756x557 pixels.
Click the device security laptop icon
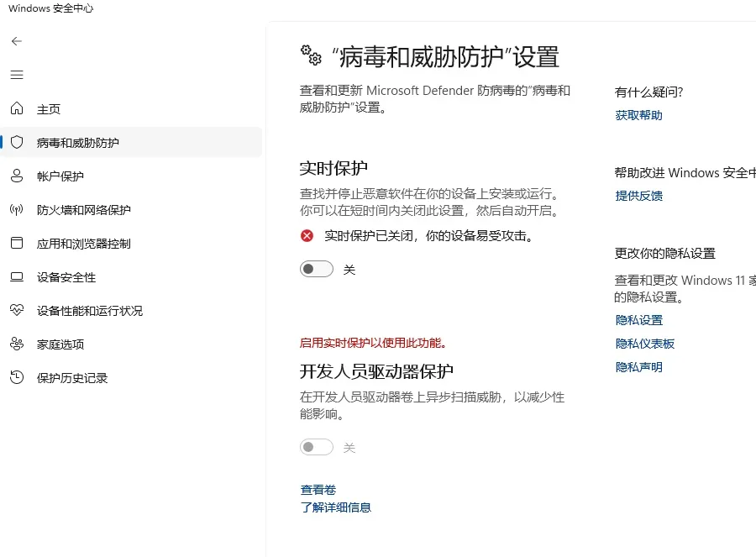coord(17,277)
